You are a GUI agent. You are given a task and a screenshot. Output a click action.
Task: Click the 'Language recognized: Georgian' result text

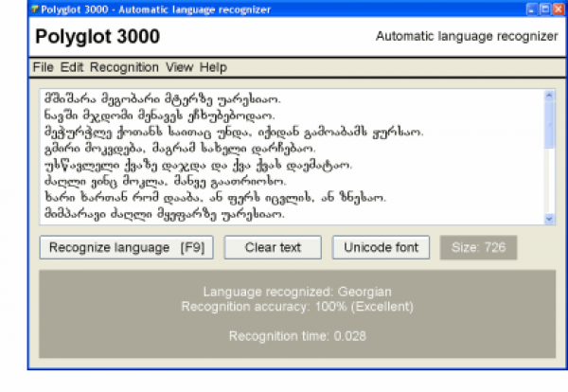tap(297, 292)
